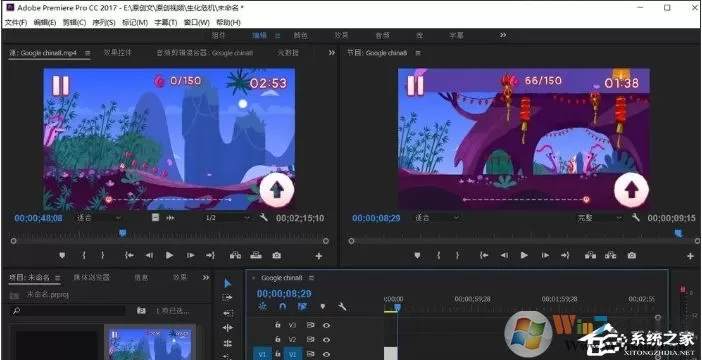Hide V3 track output eye

click(x=327, y=325)
